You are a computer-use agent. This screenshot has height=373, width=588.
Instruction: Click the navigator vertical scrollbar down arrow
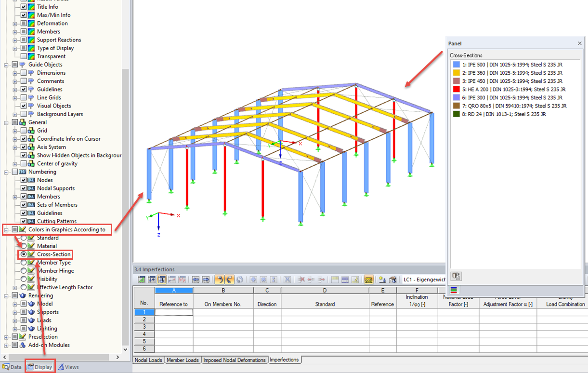126,350
